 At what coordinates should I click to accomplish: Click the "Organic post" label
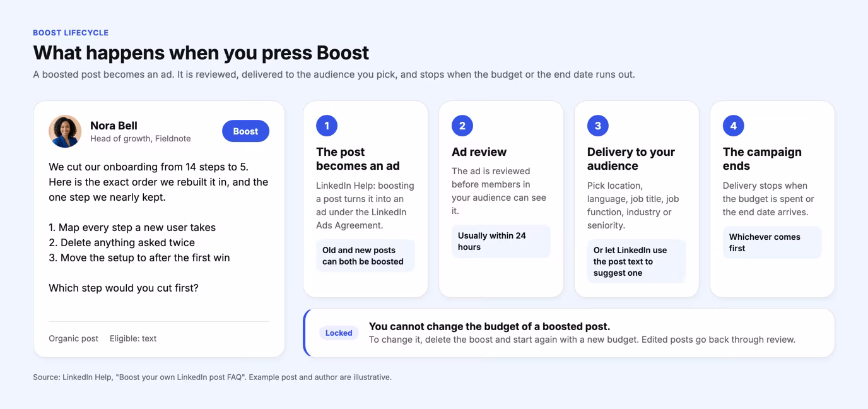[73, 338]
